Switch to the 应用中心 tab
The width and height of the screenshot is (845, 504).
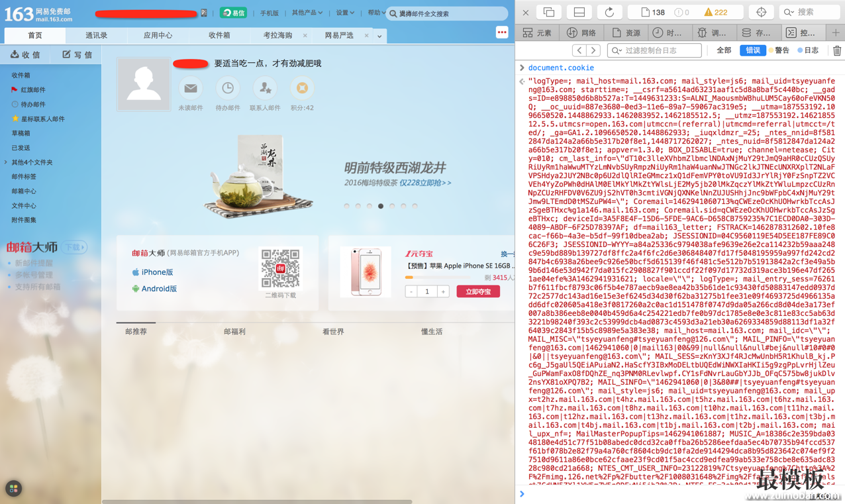coord(158,35)
